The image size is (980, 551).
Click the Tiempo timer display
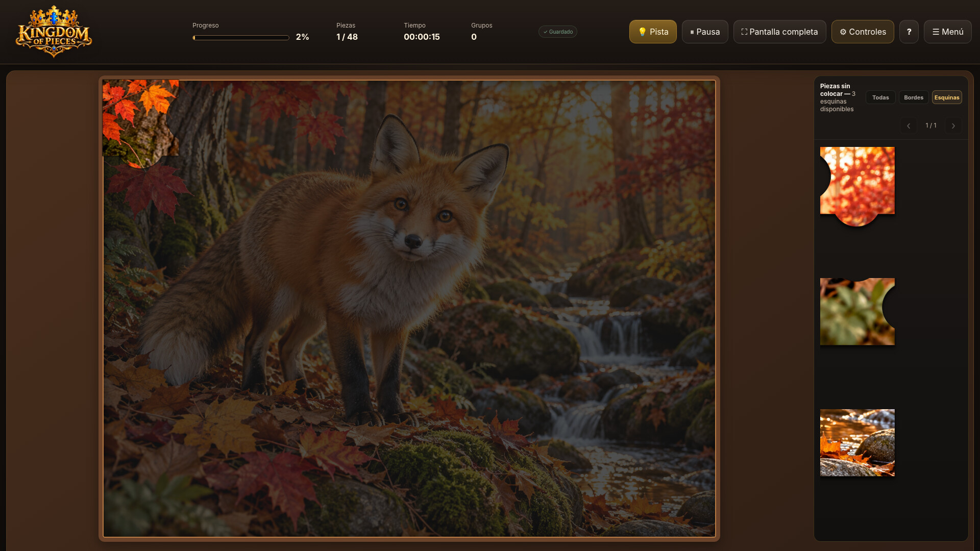[x=422, y=37]
